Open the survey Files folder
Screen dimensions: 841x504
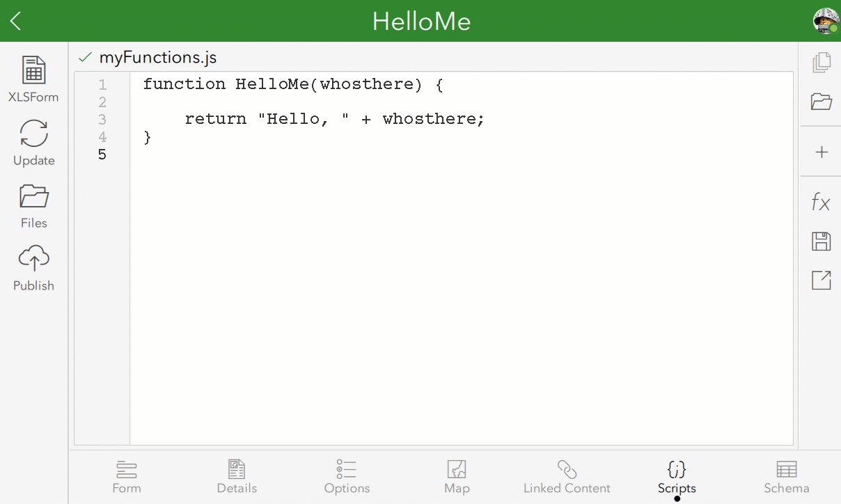coord(33,204)
